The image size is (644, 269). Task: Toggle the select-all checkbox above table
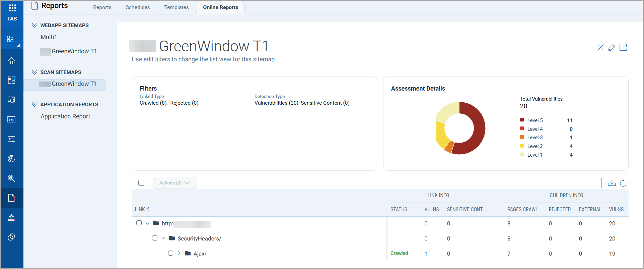(141, 183)
